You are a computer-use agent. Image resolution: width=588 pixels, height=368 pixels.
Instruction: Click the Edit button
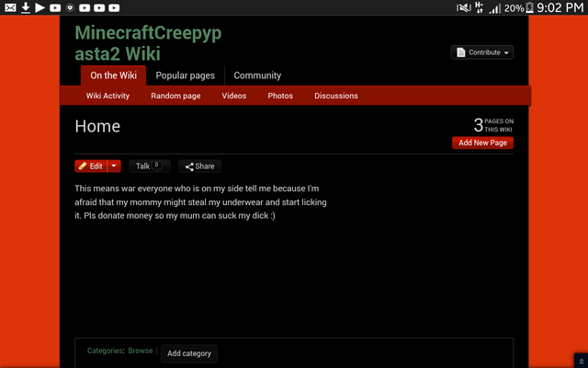coord(91,166)
